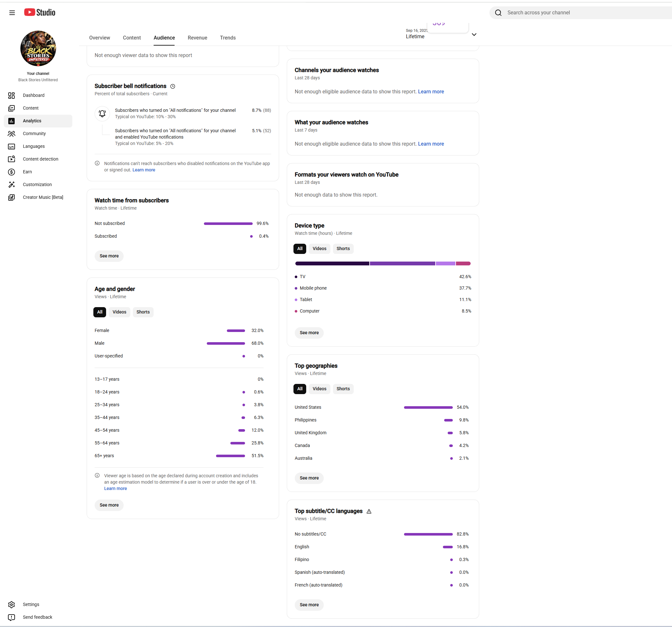Open Content detection sidebar icon
The height and width of the screenshot is (627, 672).
(11, 159)
